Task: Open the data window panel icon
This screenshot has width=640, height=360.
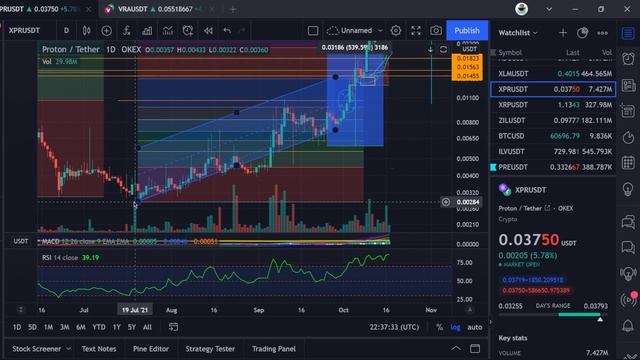Action: coord(628,111)
